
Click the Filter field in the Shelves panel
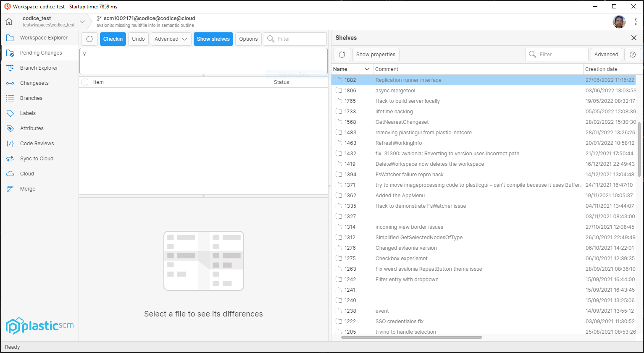coord(557,54)
